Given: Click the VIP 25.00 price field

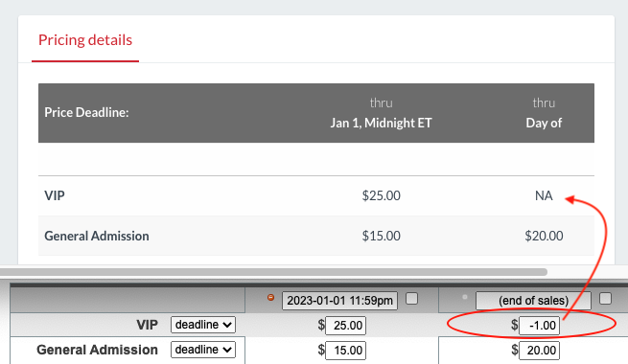Looking at the screenshot, I should (x=346, y=326).
